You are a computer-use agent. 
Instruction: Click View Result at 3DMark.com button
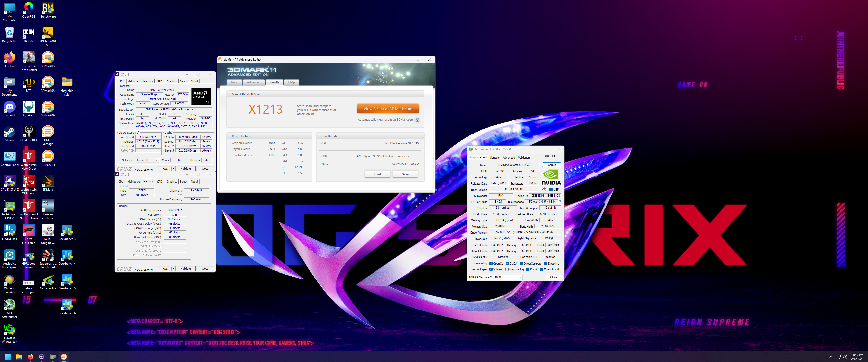[388, 109]
